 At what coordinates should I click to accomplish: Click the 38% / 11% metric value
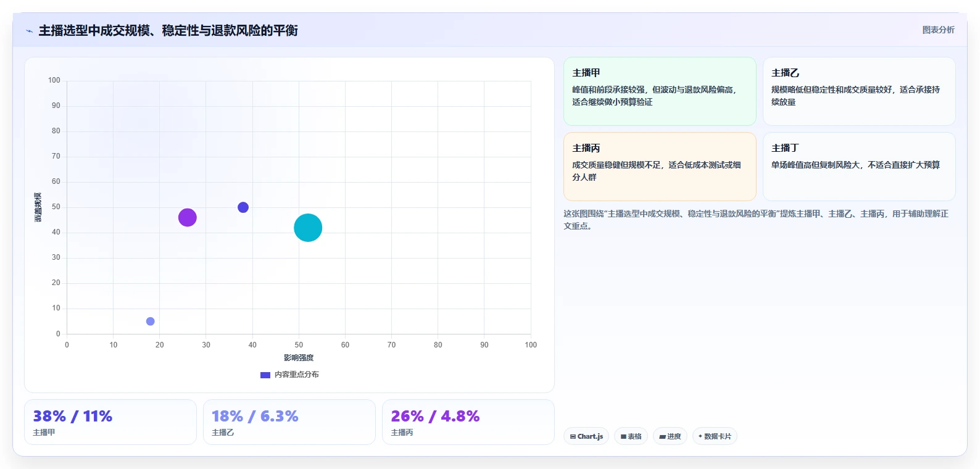[x=73, y=417]
